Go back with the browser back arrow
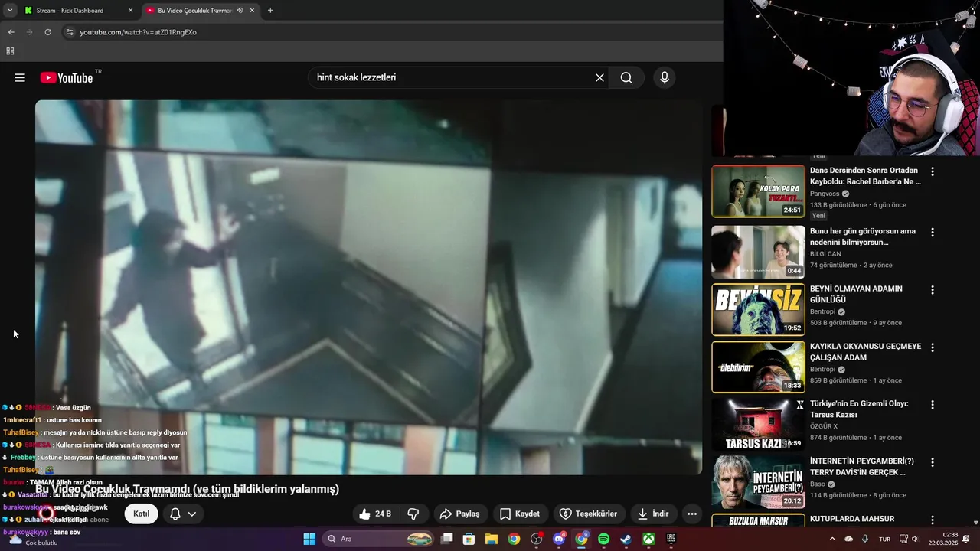This screenshot has height=551, width=980. click(x=11, y=32)
